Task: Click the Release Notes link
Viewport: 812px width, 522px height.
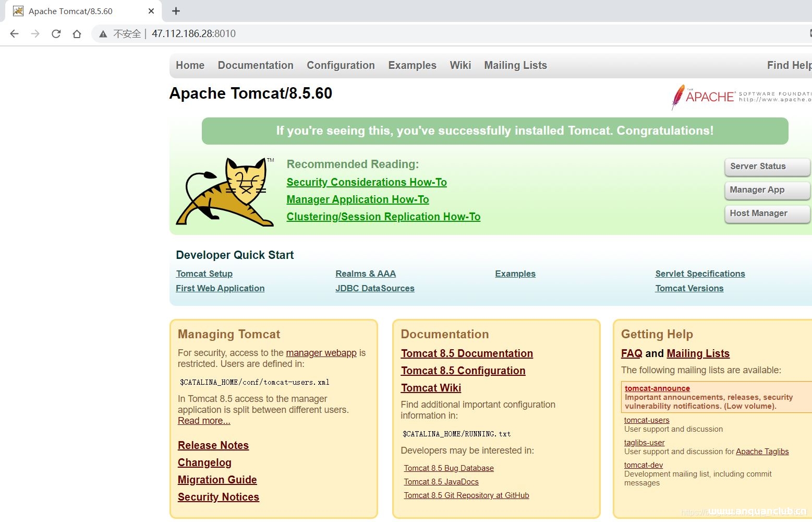Action: (213, 445)
